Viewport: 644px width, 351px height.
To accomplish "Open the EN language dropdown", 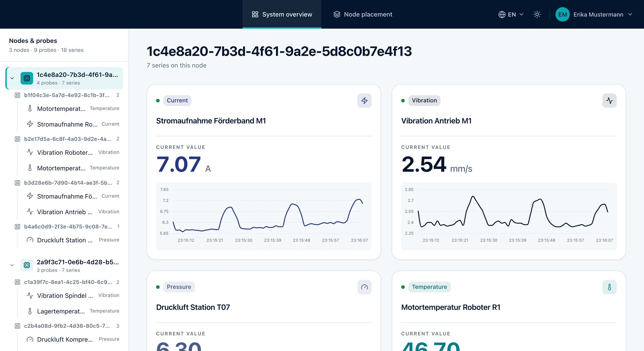I will coord(511,14).
